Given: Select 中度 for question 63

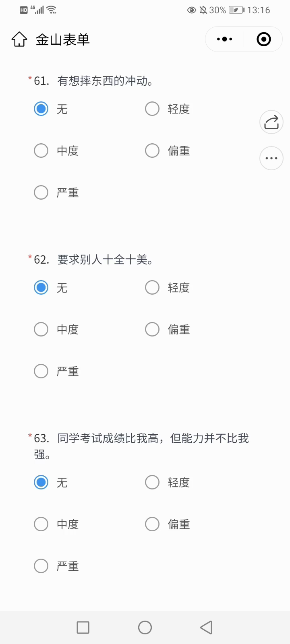Looking at the screenshot, I should (x=41, y=524).
